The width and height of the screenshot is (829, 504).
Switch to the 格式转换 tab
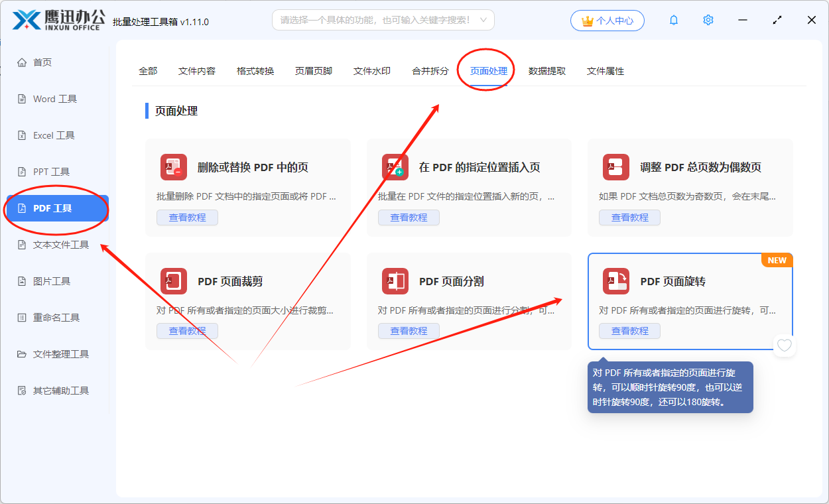click(x=255, y=70)
